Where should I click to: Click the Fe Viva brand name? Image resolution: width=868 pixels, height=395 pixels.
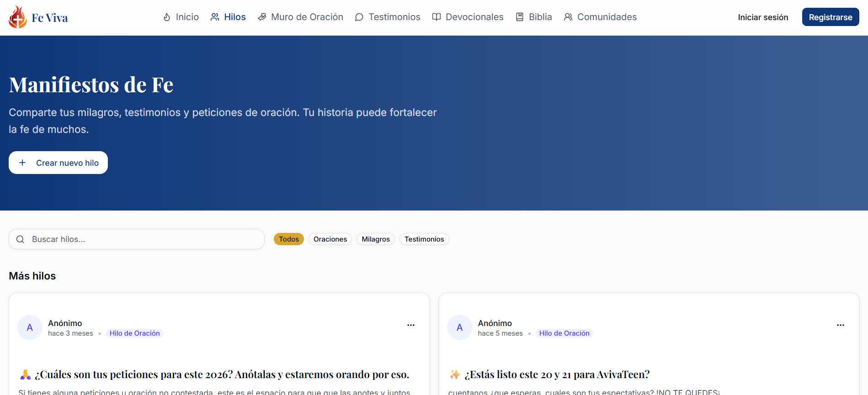(50, 18)
